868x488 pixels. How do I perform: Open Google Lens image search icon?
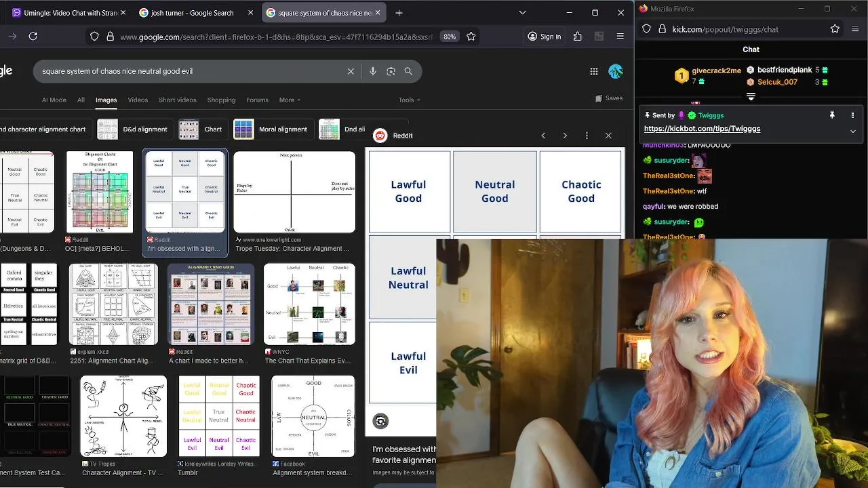point(391,71)
